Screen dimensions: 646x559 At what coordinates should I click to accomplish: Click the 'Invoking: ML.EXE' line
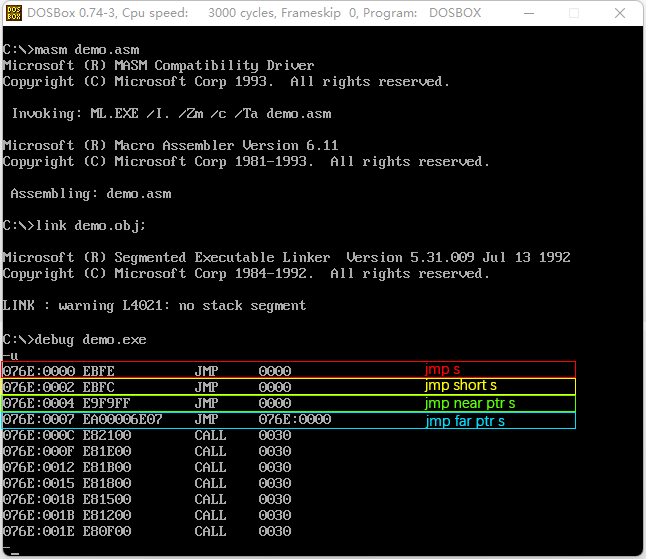[x=171, y=113]
